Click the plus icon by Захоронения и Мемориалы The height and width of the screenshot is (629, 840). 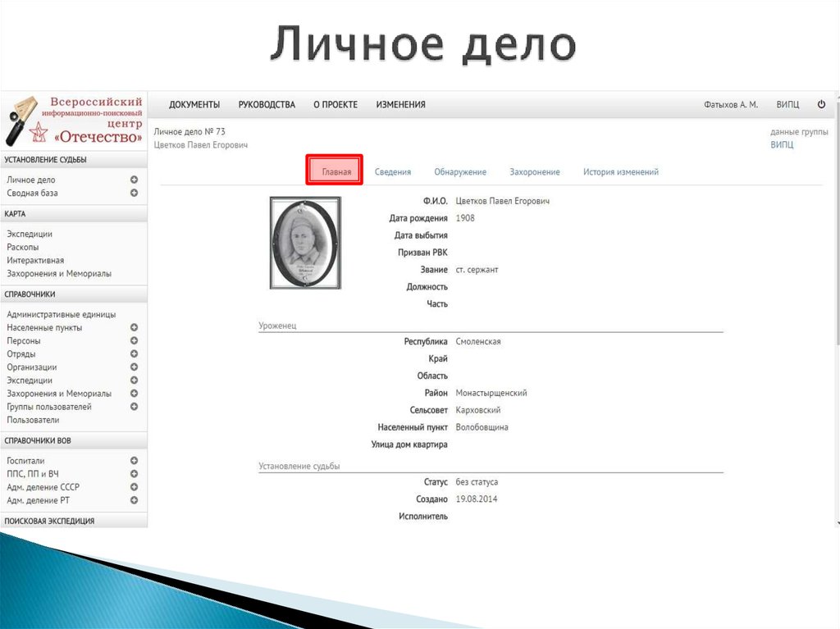pos(133,393)
